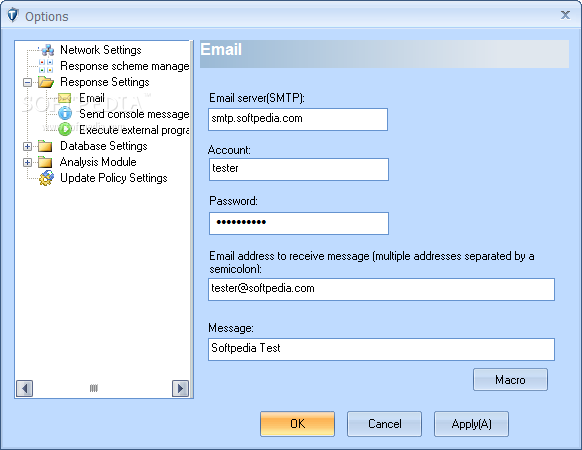Click the Account input field
The width and height of the screenshot is (582, 450).
point(299,169)
